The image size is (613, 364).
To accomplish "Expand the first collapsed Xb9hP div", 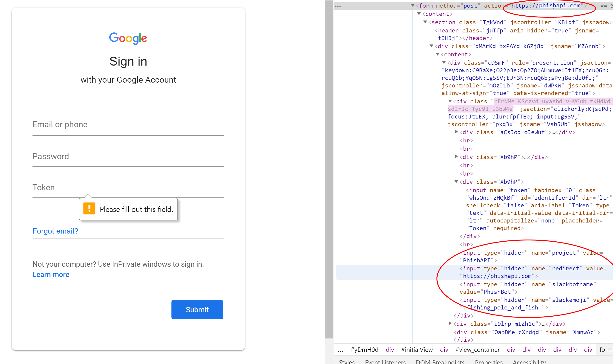I will point(456,157).
